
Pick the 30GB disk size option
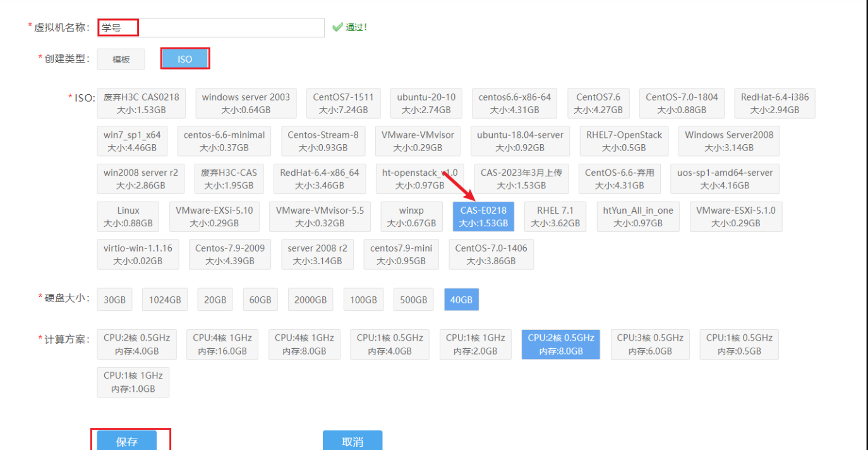click(114, 299)
